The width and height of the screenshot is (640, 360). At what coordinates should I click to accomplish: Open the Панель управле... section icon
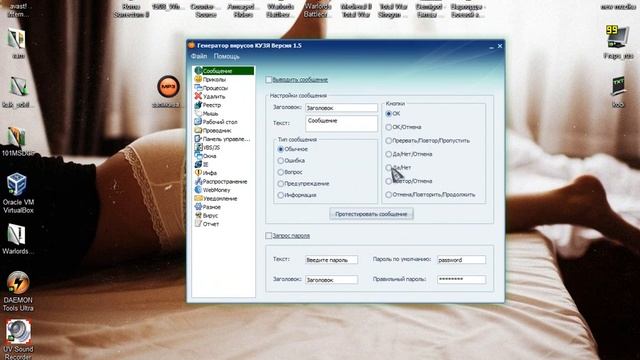(198, 139)
